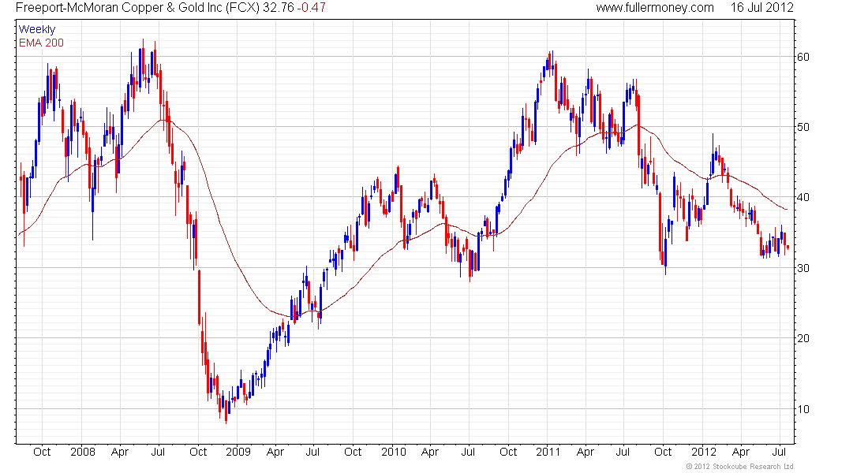Screen dimensions: 868x473
Task: Click the 2010 year label on time axis
Action: click(394, 452)
